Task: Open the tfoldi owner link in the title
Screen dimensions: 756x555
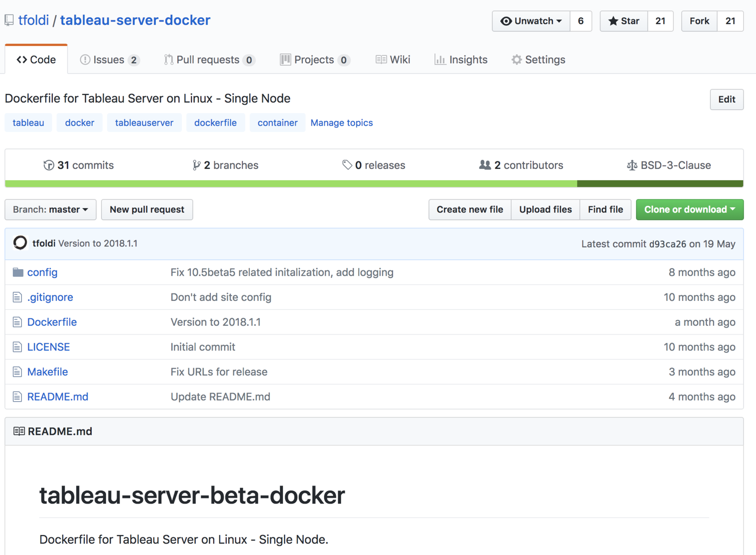Action: pos(34,20)
